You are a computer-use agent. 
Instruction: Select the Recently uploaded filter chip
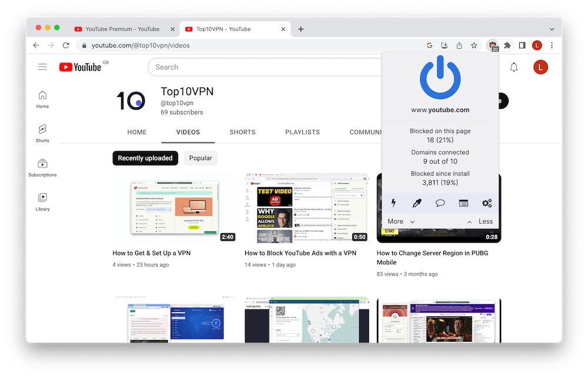145,158
